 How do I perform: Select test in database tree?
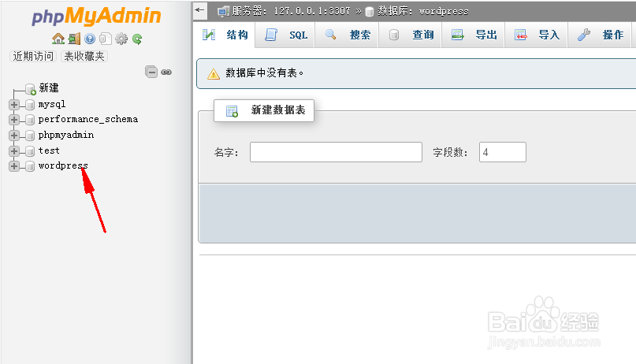[x=49, y=150]
